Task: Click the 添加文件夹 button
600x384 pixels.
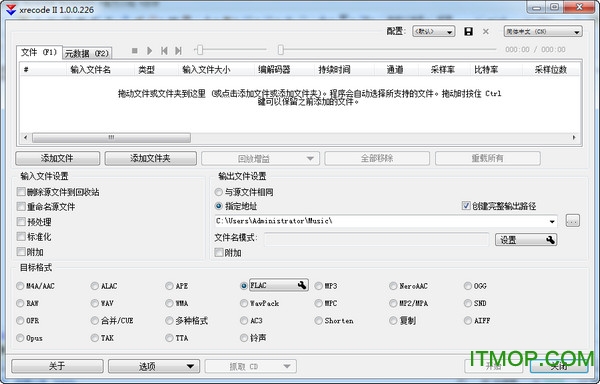Action: pyautogui.click(x=150, y=158)
